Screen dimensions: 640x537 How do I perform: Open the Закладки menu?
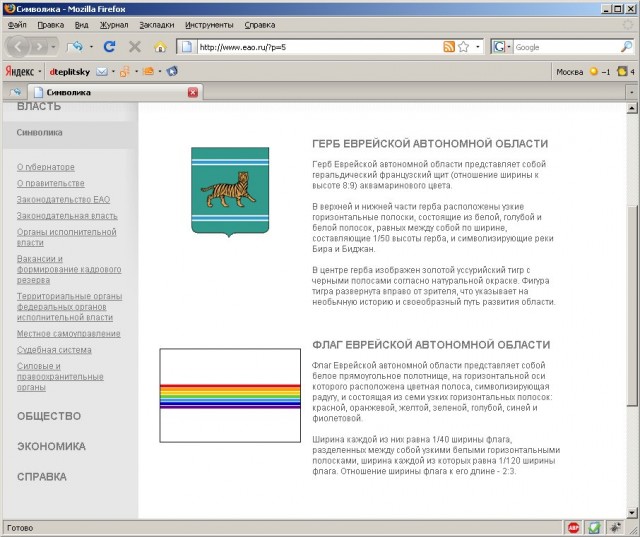pyautogui.click(x=157, y=25)
